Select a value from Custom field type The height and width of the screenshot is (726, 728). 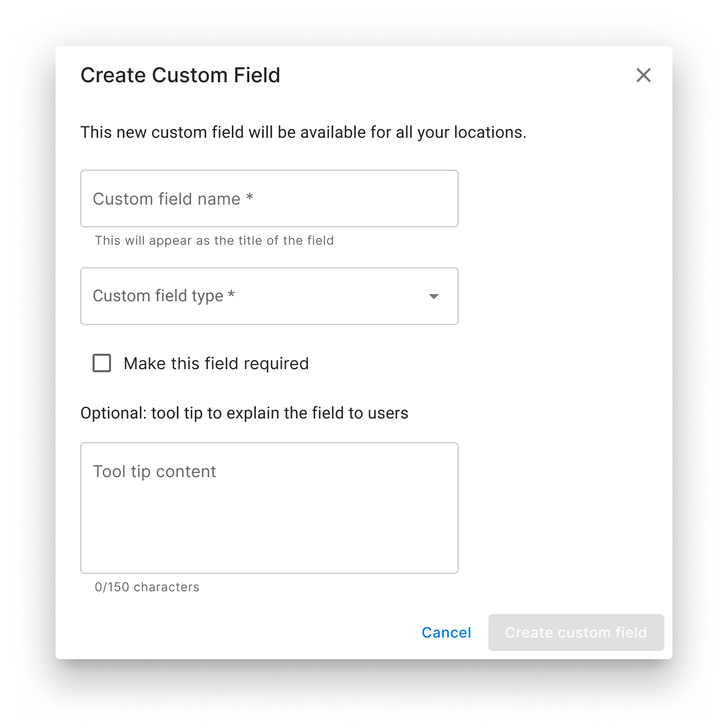click(x=269, y=296)
